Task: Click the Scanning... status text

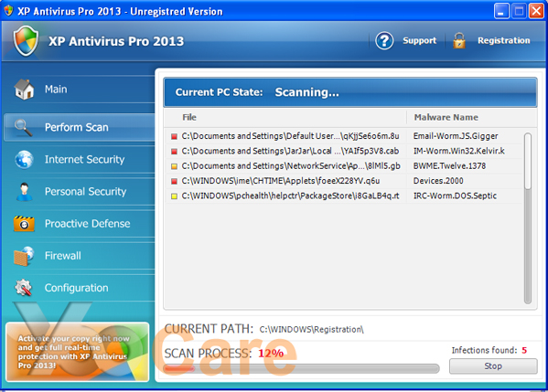Action: click(x=306, y=92)
